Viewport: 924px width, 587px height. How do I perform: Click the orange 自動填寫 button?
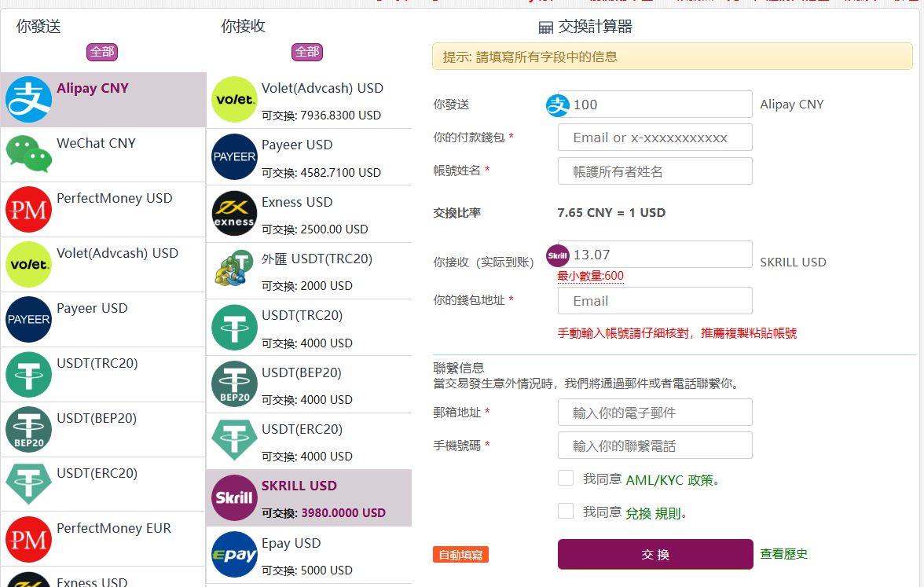tap(460, 555)
